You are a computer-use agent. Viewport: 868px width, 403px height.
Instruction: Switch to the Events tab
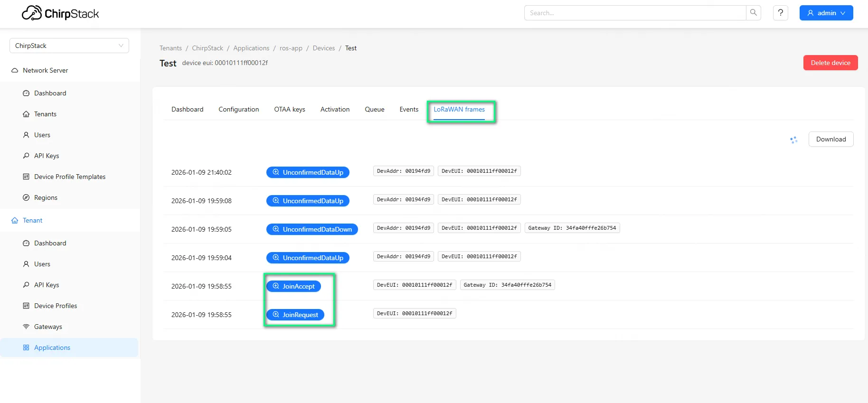[x=408, y=109]
